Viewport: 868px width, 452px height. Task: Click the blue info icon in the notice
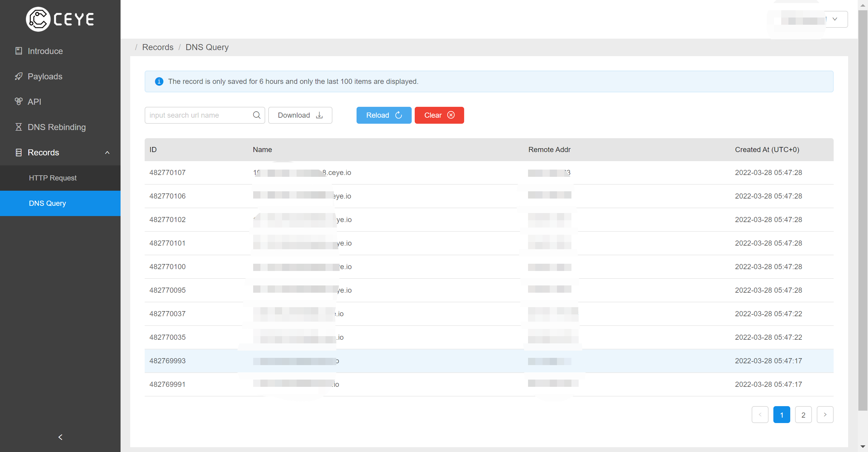159,81
